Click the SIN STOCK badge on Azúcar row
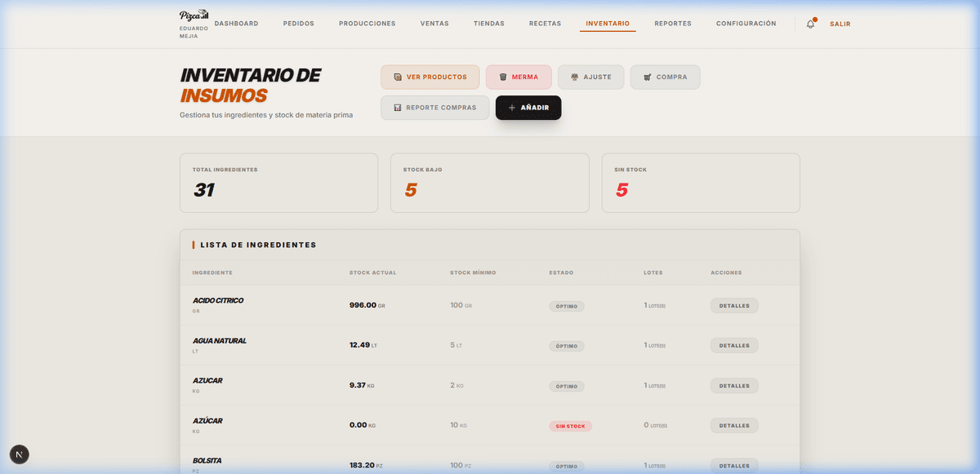 tap(570, 425)
